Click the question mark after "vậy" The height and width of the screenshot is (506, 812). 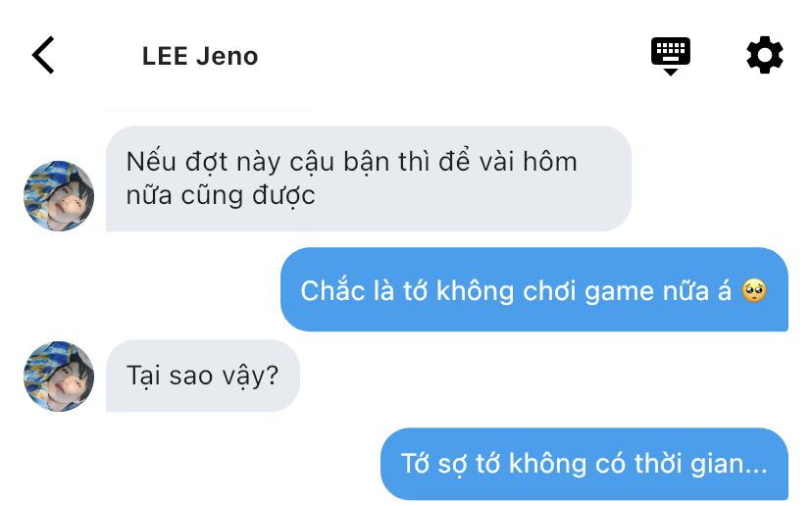coord(272,375)
